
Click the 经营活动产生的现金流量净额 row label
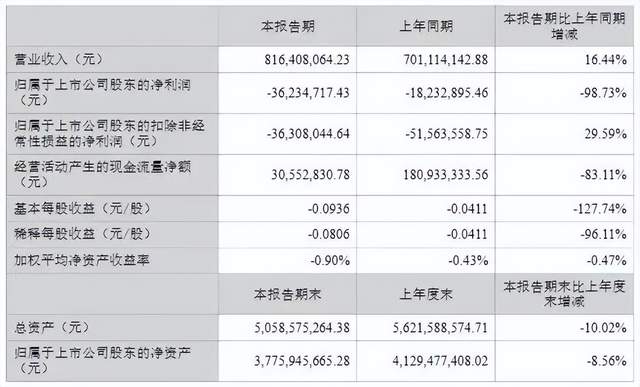pyautogui.click(x=102, y=174)
